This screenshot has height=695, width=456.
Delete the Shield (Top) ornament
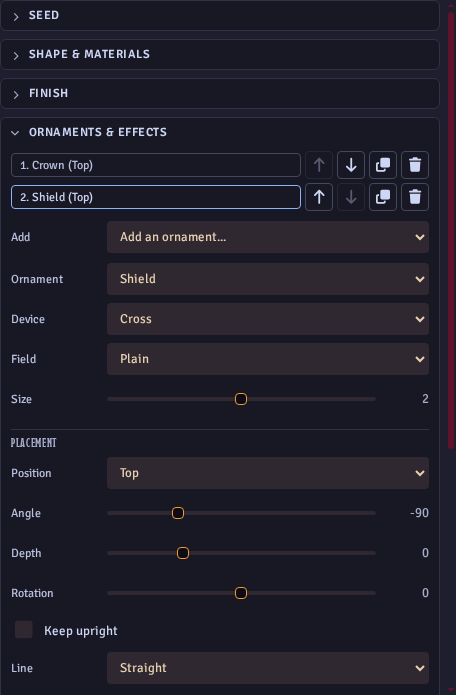click(x=415, y=197)
